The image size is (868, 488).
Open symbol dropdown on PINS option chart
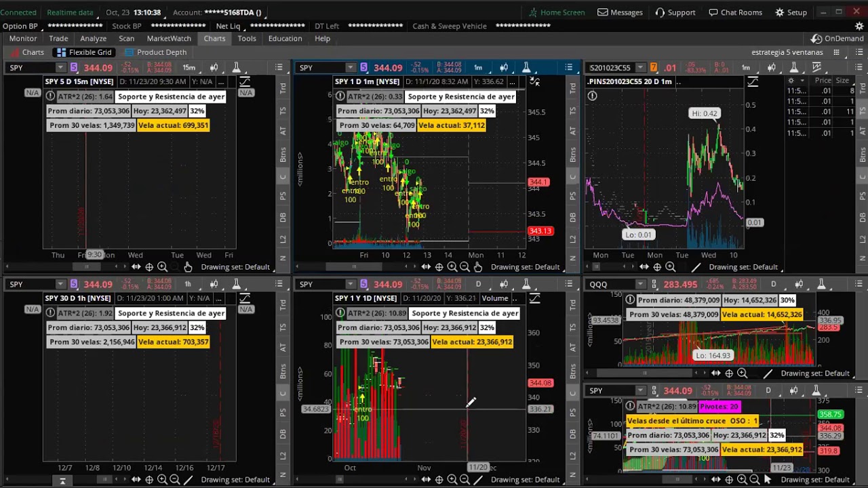tap(639, 67)
